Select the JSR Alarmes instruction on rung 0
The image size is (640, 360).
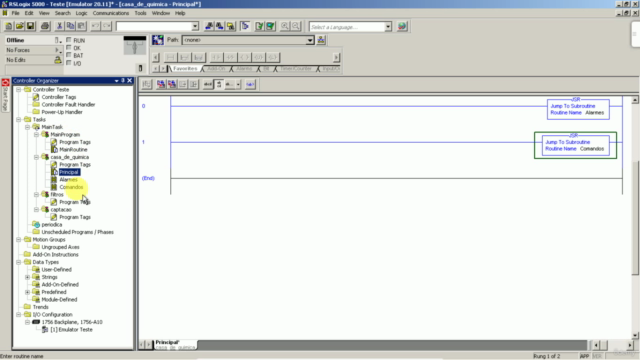click(578, 109)
